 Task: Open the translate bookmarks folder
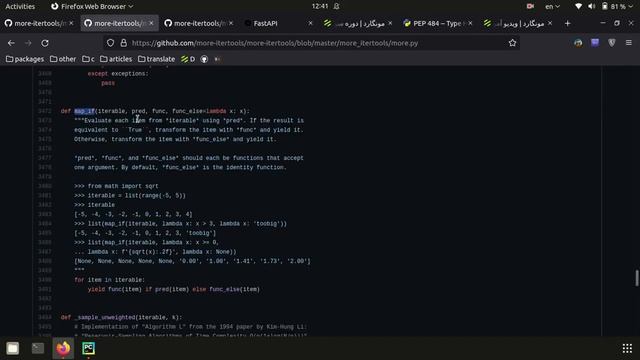click(x=156, y=59)
